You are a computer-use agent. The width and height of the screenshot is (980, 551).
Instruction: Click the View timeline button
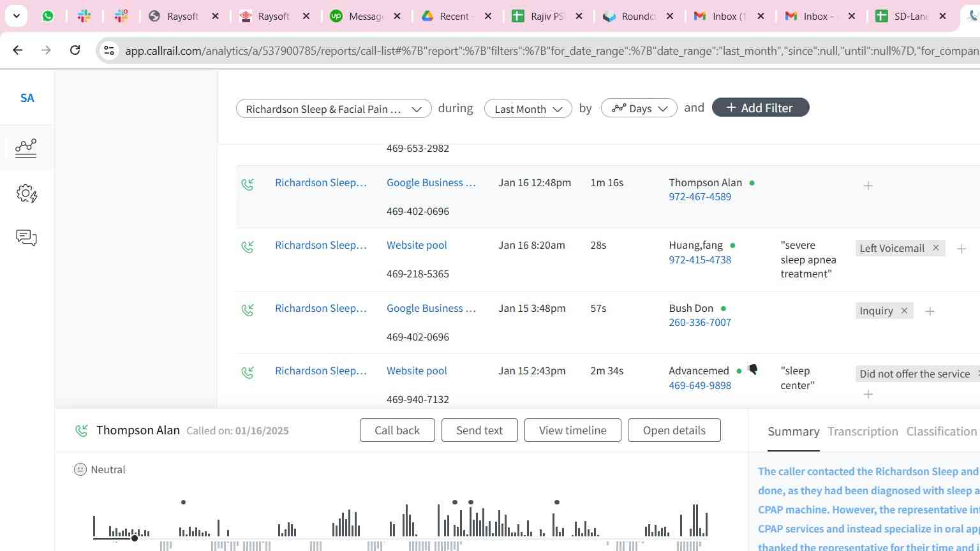pyautogui.click(x=573, y=430)
